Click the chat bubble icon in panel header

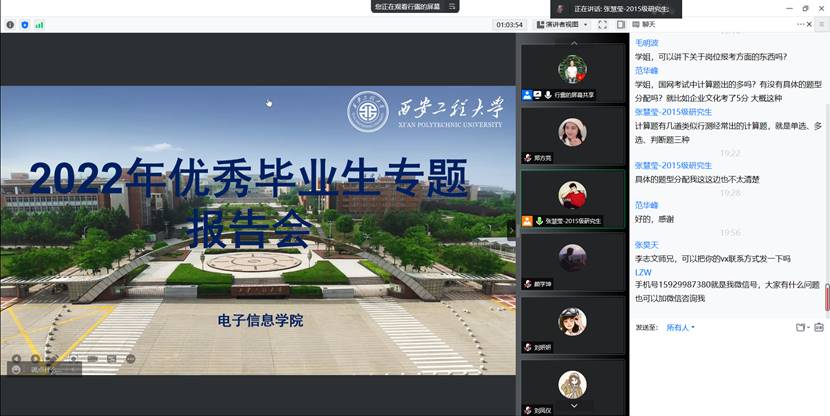[636, 24]
